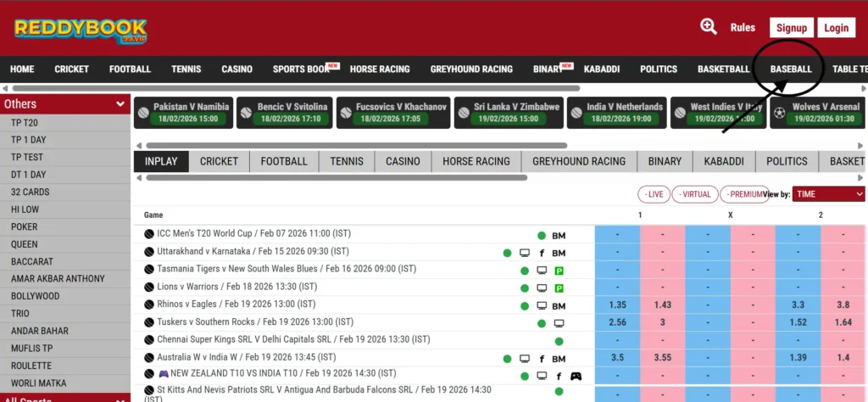The image size is (868, 402).
Task: Open the View by TIME dropdown
Action: 828,194
